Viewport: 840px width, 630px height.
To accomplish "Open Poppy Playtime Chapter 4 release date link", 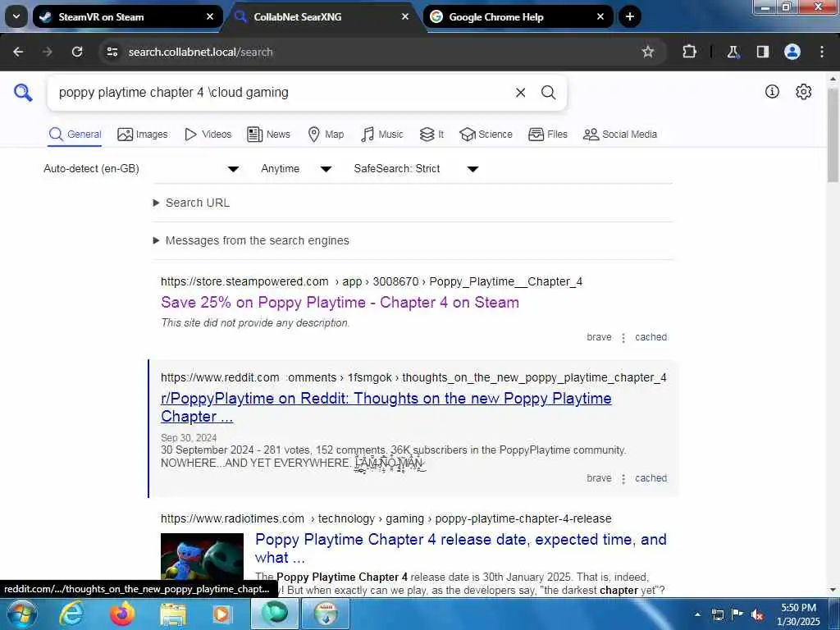I will pyautogui.click(x=461, y=549).
